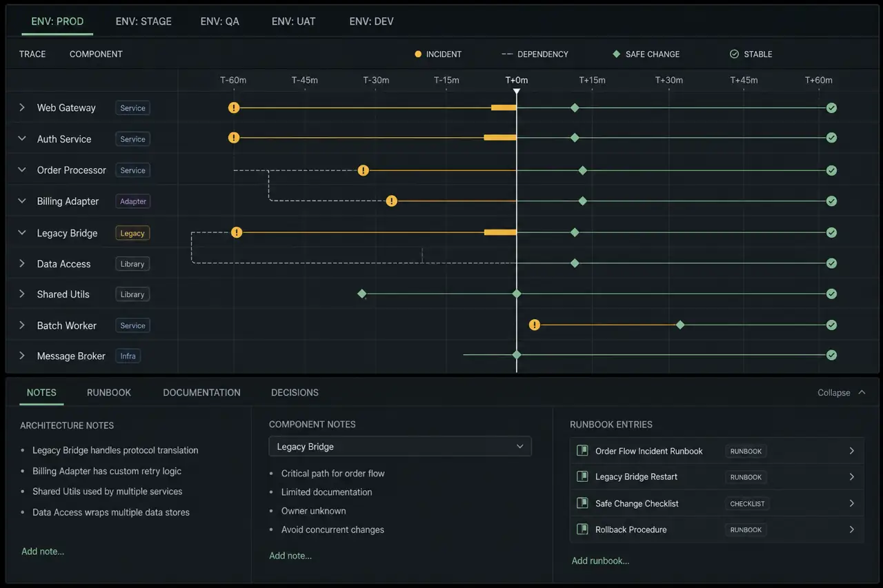The image size is (883, 588).
Task: Open Order Flow Incident Runbook entry arrow
Action: click(x=852, y=451)
